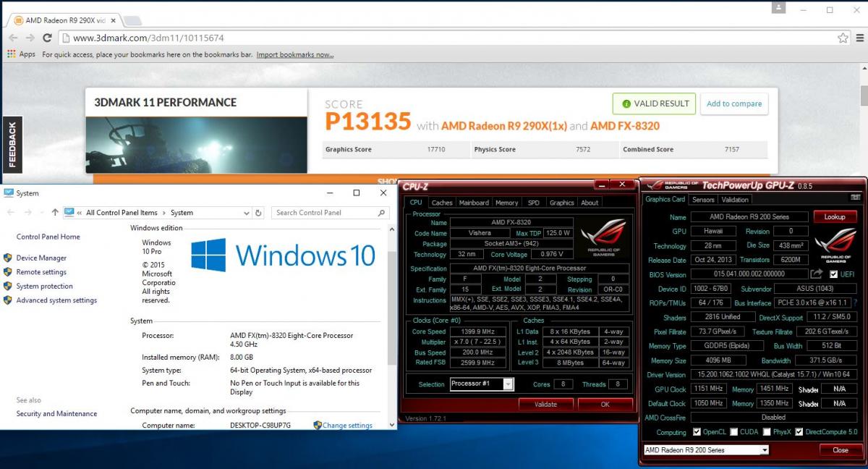Click the GPU-Z BIOS save arrow icon
The image size is (868, 469).
[817, 274]
